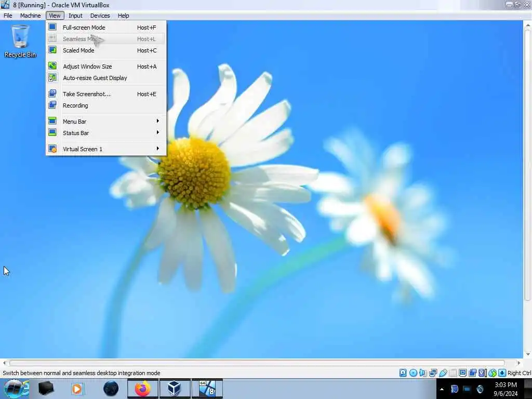Image resolution: width=532 pixels, height=399 pixels.
Task: Open the Input menu
Action: click(x=75, y=16)
